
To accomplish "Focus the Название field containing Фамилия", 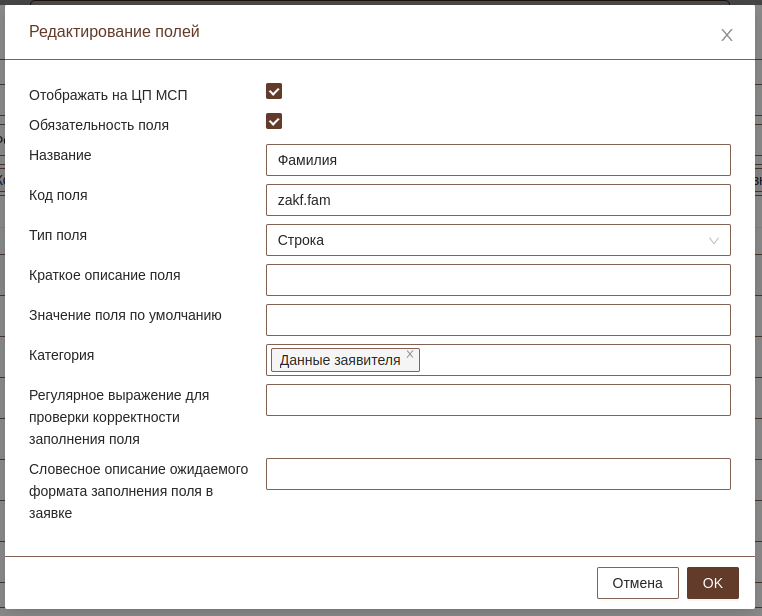I will pos(497,160).
